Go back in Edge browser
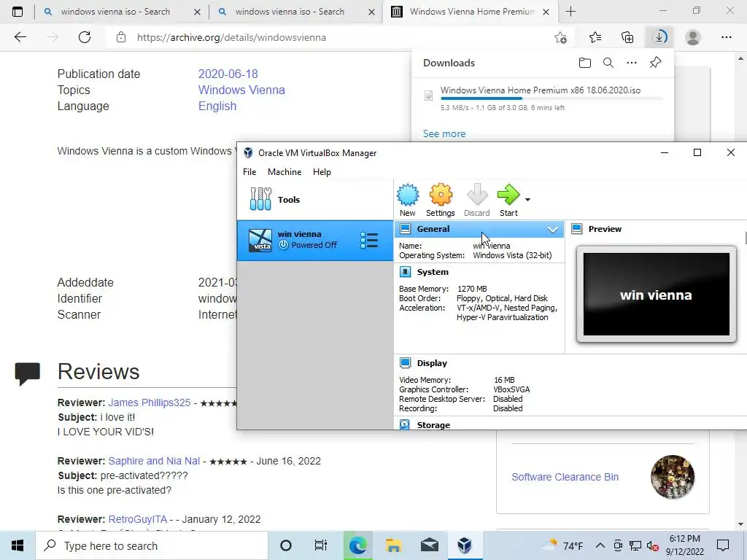This screenshot has height=560, width=747. point(20,37)
